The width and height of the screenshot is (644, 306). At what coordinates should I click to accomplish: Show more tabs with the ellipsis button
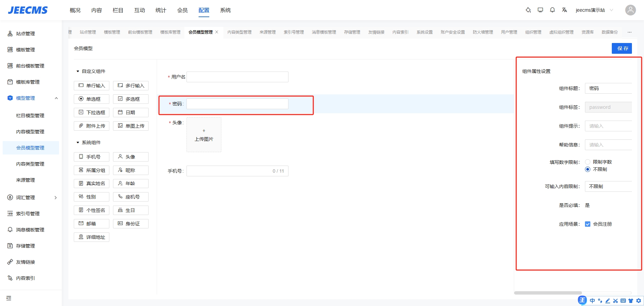point(630,32)
